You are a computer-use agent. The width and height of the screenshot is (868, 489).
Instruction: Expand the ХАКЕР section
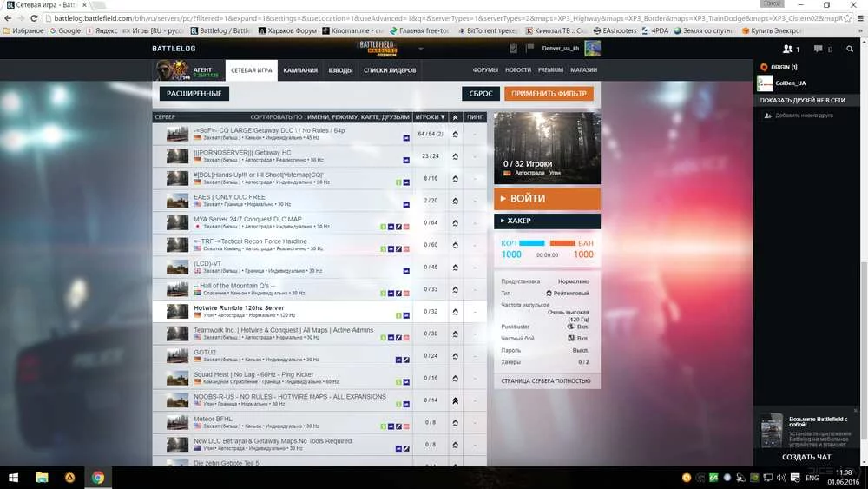click(547, 221)
